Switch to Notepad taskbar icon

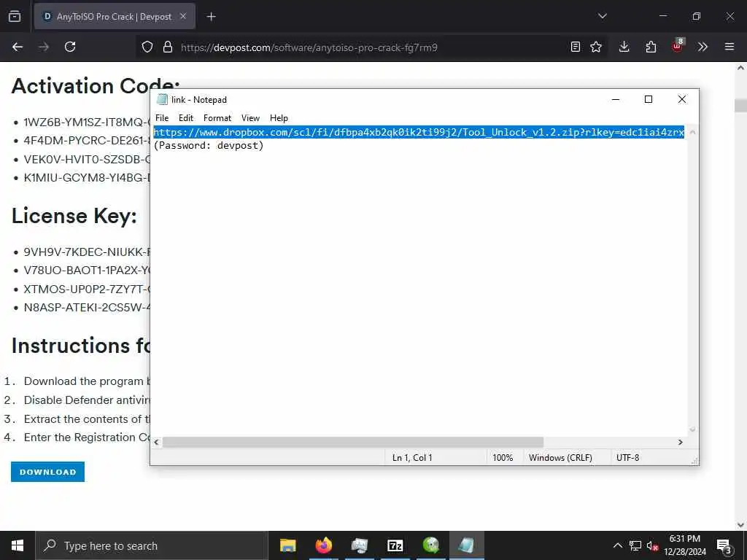pyautogui.click(x=466, y=545)
